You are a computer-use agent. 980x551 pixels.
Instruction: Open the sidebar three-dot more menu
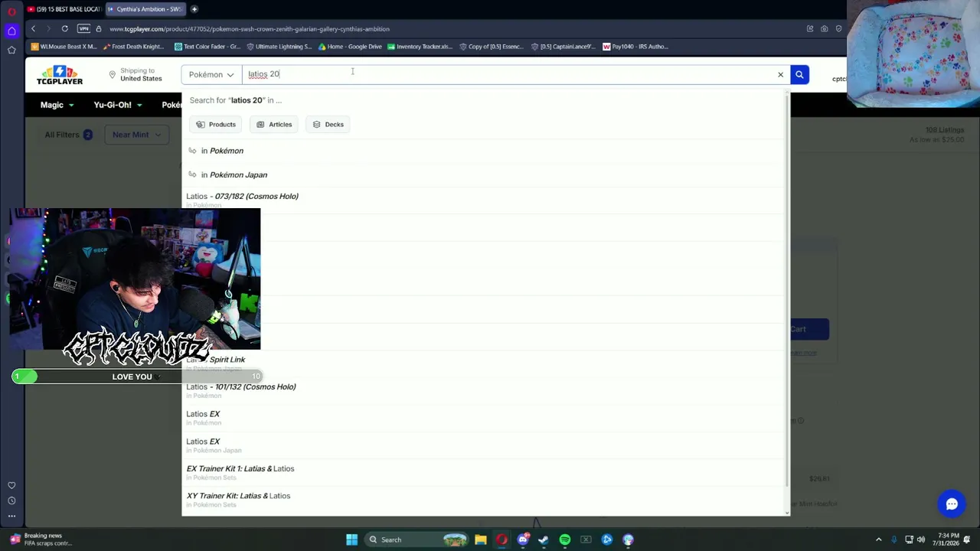point(11,516)
